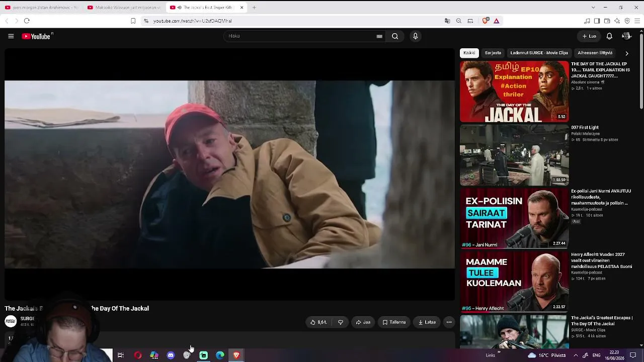This screenshot has width=644, height=362.
Task: Run search with the magnifier button
Action: (x=395, y=36)
